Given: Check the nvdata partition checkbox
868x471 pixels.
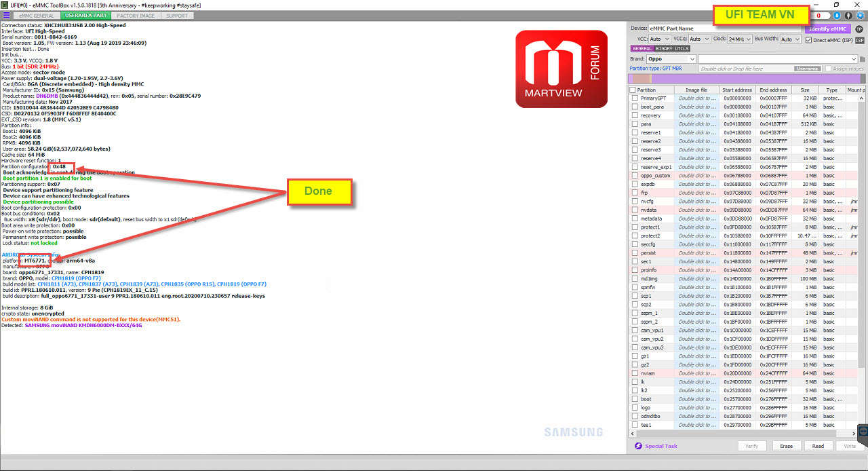Looking at the screenshot, I should point(635,210).
